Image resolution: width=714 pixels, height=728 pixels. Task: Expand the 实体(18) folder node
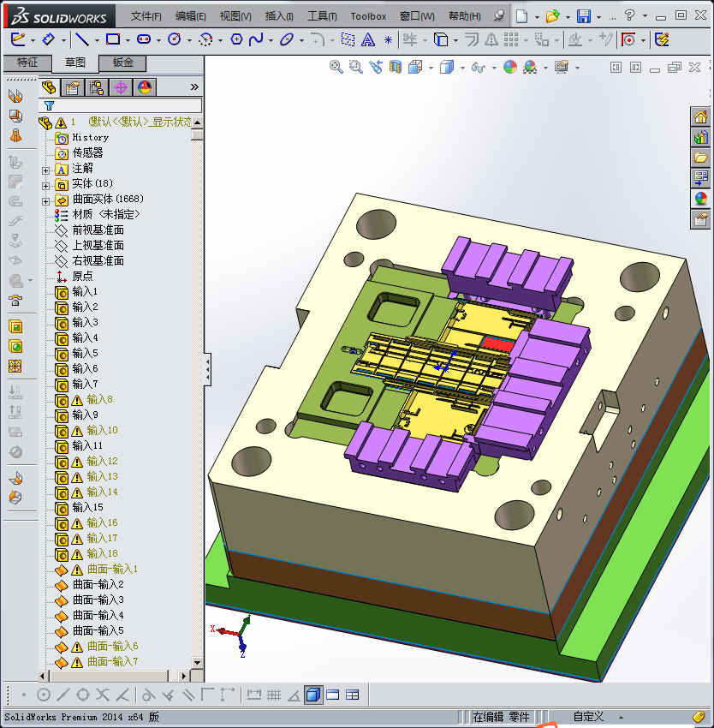pos(45,186)
